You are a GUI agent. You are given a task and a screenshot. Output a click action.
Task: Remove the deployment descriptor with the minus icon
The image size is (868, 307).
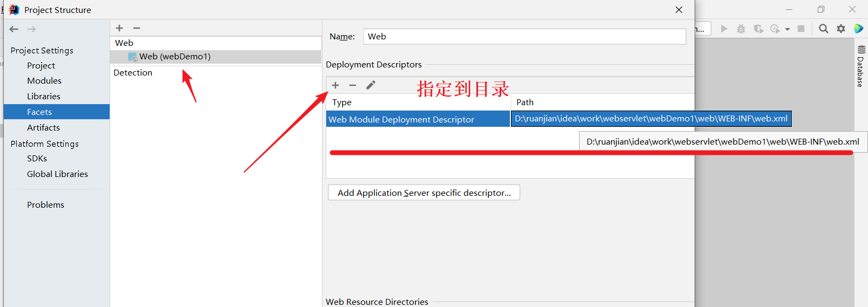tap(353, 85)
